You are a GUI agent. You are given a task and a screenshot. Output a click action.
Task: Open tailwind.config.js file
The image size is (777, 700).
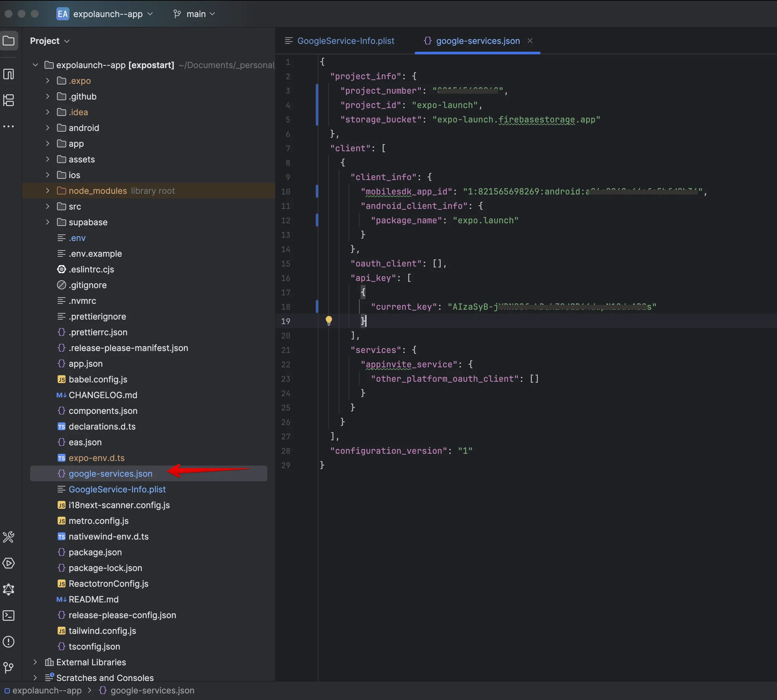[103, 631]
